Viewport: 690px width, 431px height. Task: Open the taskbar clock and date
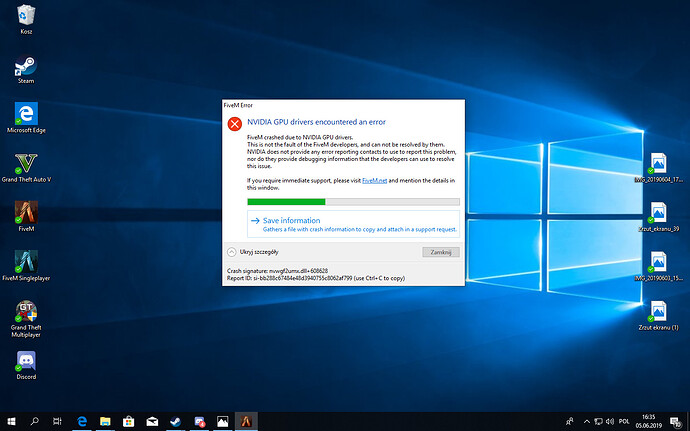[x=651, y=421]
